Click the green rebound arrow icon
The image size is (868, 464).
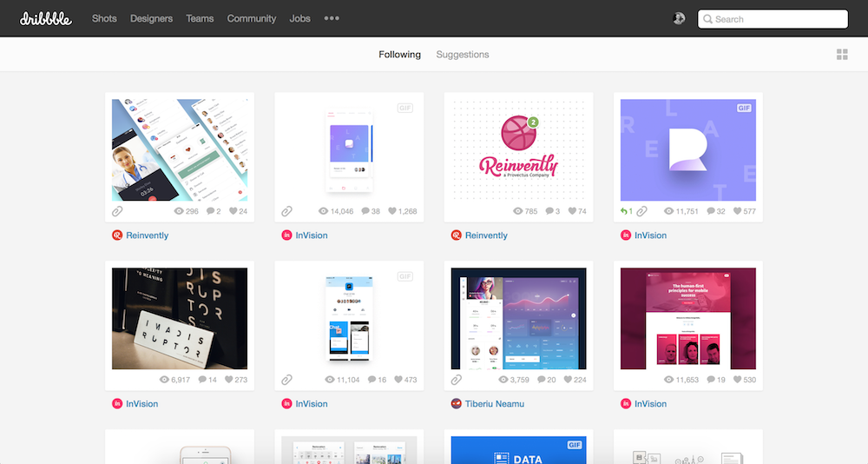pos(626,211)
